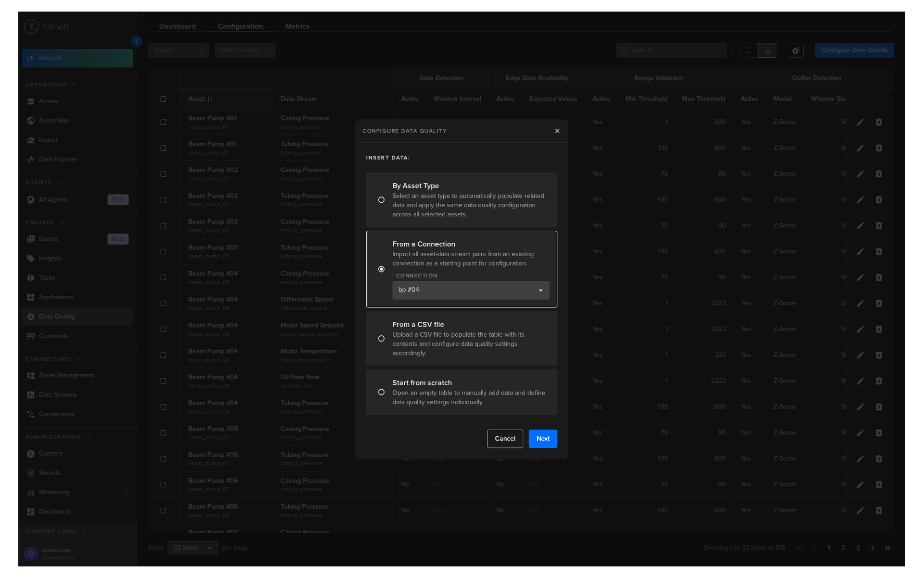Screen dimensions: 924x578
Task: Sort the table by Asset column
Action: tap(200, 99)
